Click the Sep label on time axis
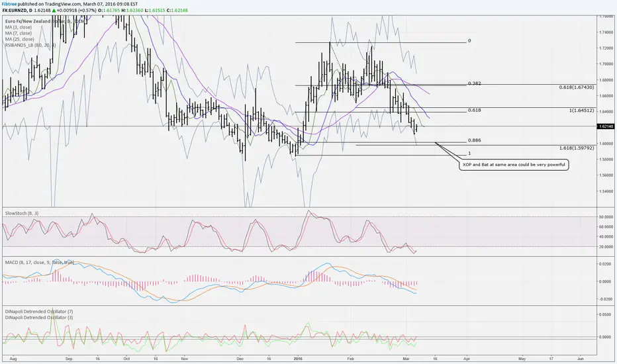617x364 pixels. (69, 359)
